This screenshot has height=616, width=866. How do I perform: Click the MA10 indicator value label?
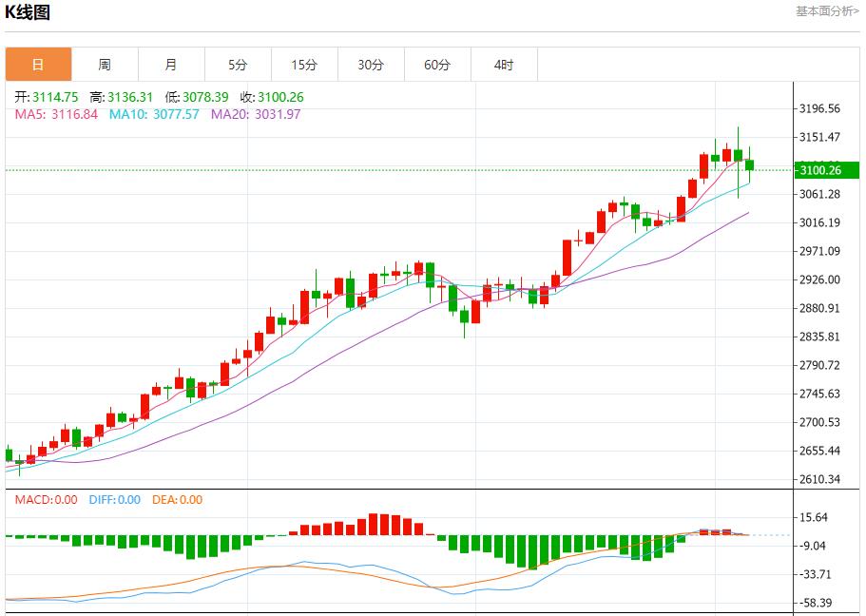point(154,114)
